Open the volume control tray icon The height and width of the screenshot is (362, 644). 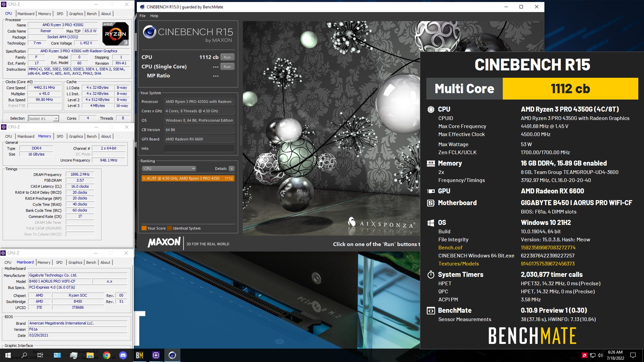pos(600,355)
